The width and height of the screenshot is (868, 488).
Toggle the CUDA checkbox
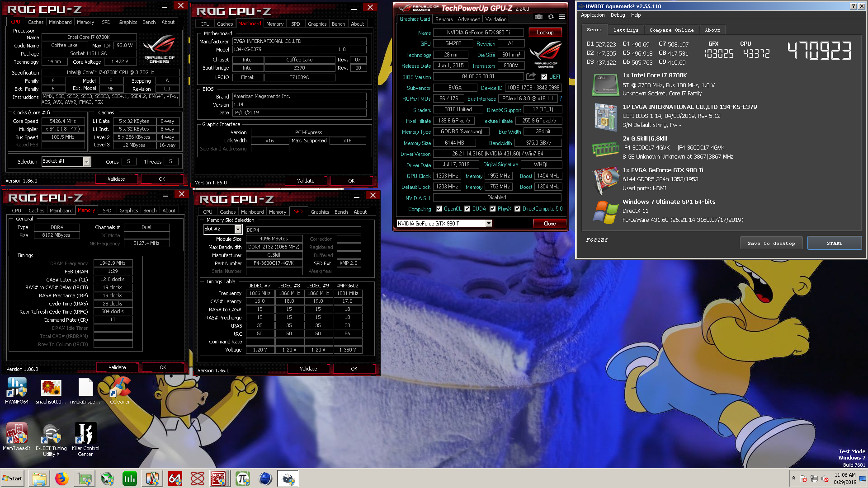(467, 209)
